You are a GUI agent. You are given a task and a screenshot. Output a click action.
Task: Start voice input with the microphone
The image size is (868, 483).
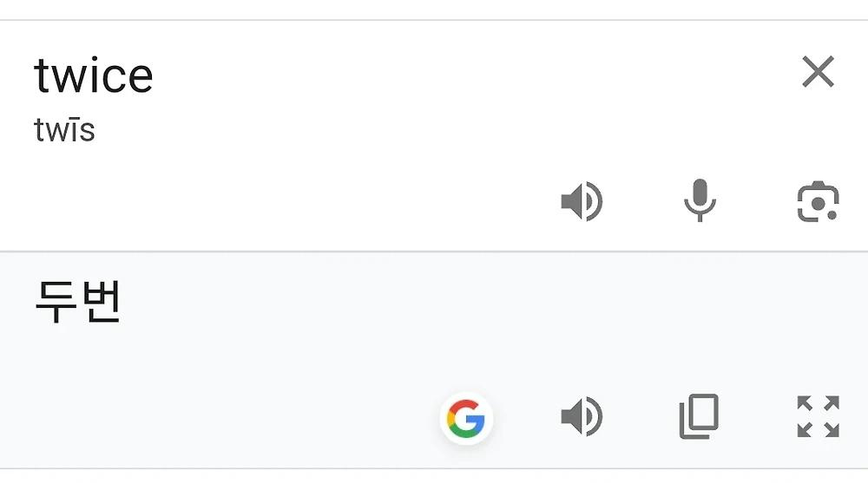[x=700, y=200]
